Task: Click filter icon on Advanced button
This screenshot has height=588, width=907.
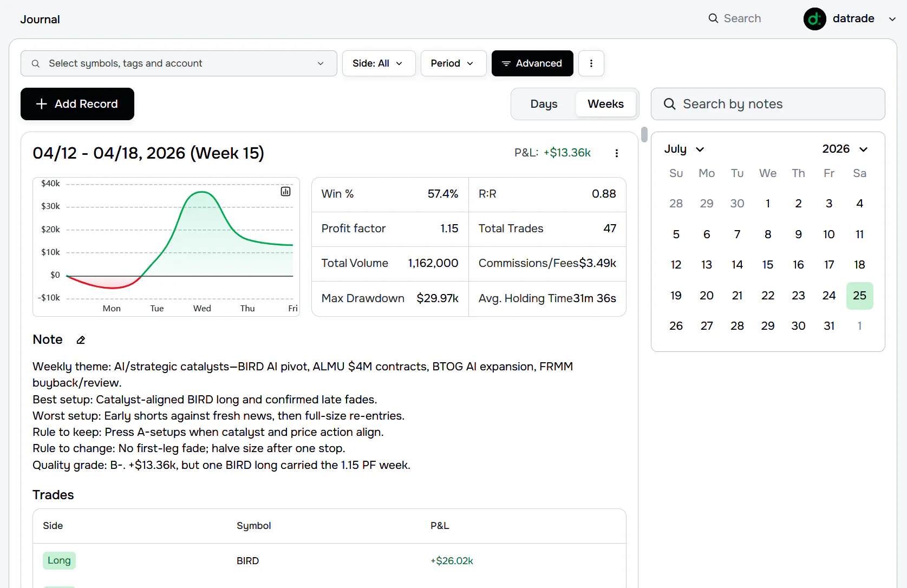Action: [x=506, y=63]
